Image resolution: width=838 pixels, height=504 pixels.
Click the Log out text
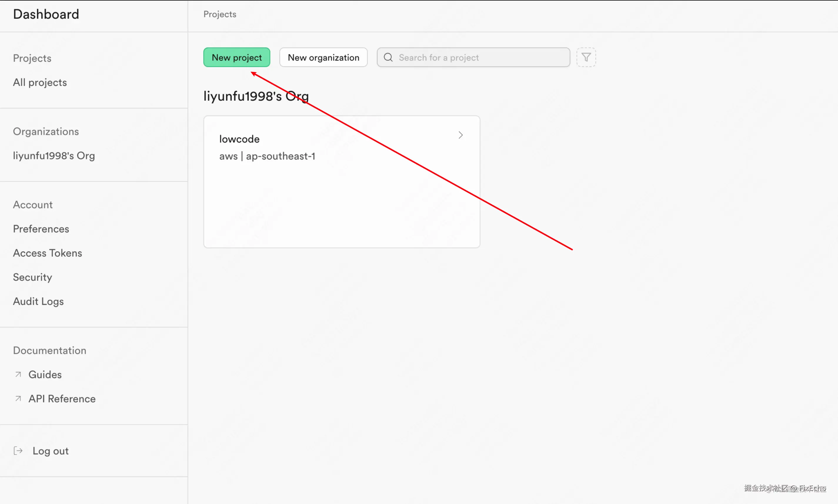(x=50, y=451)
